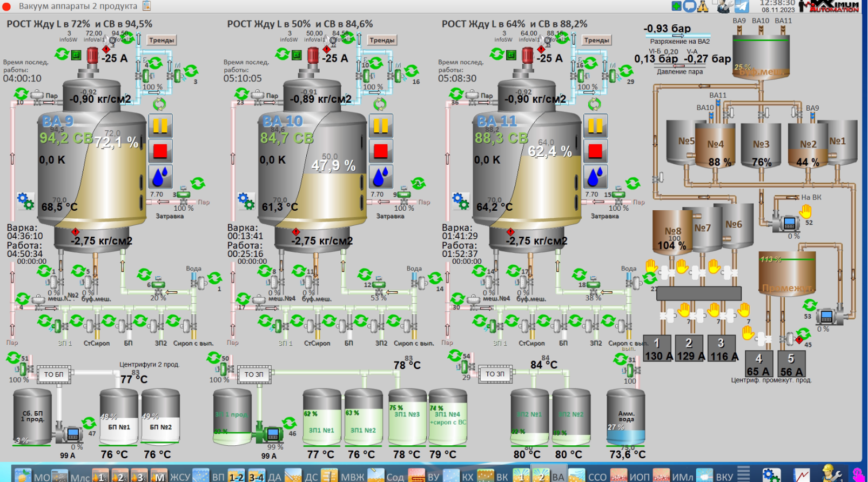Select pump 47 near Сб. БП tank
This screenshot has width=868, height=482.
[x=69, y=434]
